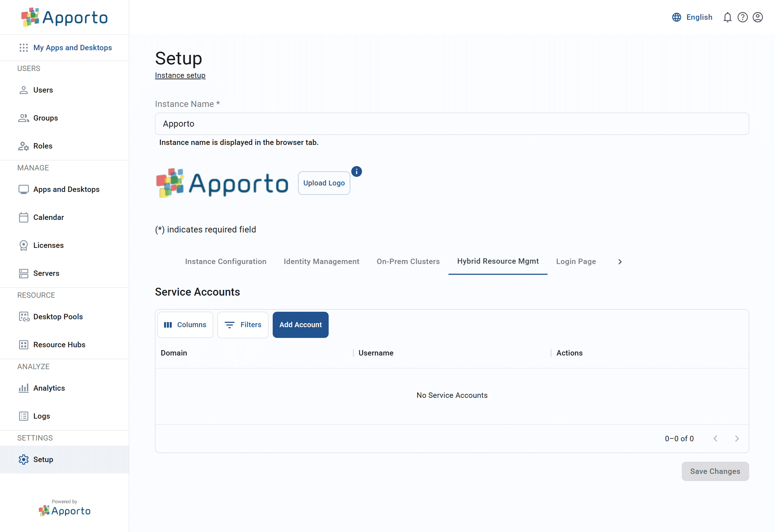Switch to the Identity Management tab
Screen dimensions: 775x532
tap(321, 262)
